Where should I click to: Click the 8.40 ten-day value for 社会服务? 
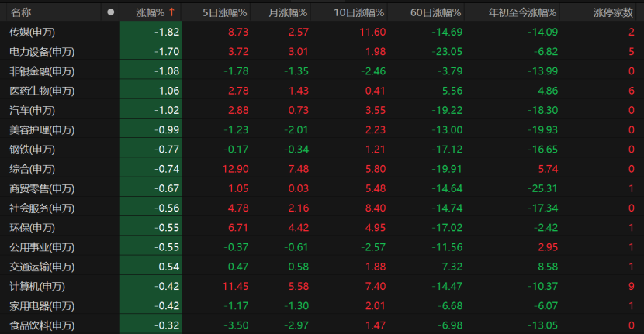tap(376, 208)
